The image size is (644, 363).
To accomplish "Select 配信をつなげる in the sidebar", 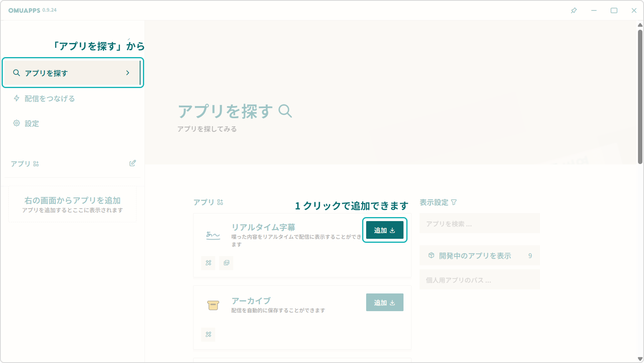I will pyautogui.click(x=49, y=98).
